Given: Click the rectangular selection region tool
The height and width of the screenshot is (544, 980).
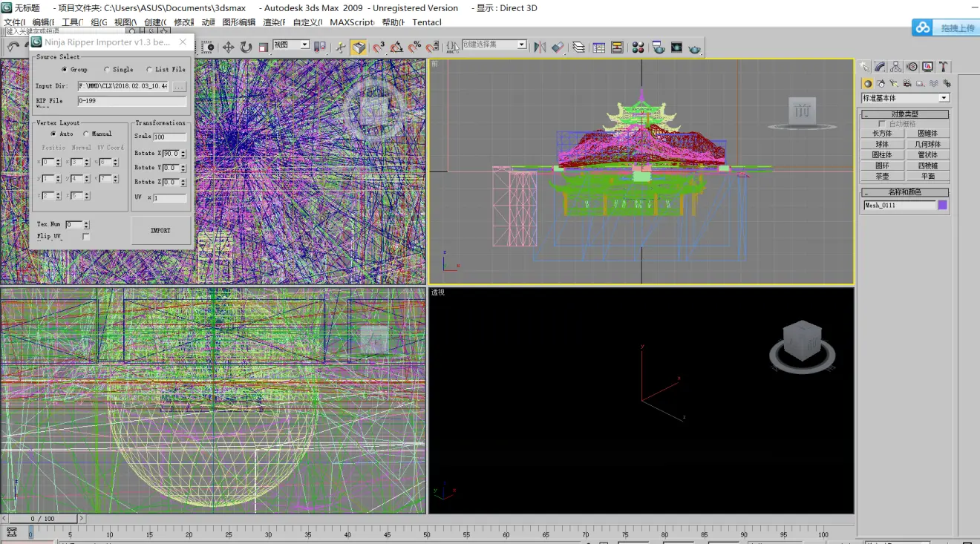Looking at the screenshot, I should pyautogui.click(x=208, y=47).
